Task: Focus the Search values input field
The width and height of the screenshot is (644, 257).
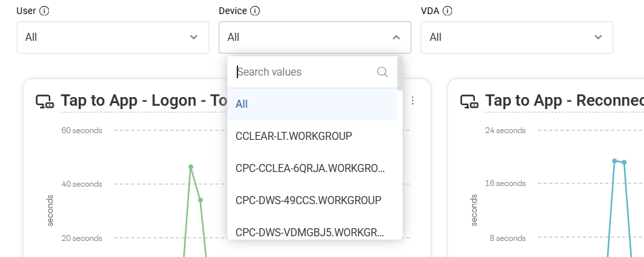Action: click(306, 72)
